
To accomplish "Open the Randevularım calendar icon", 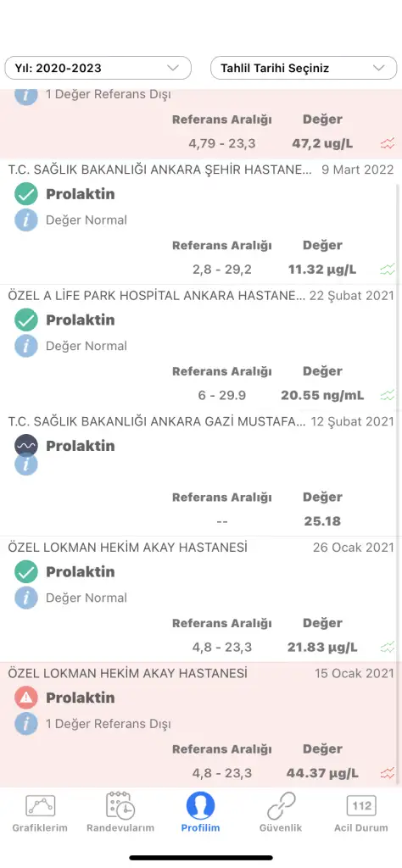I will click(120, 805).
